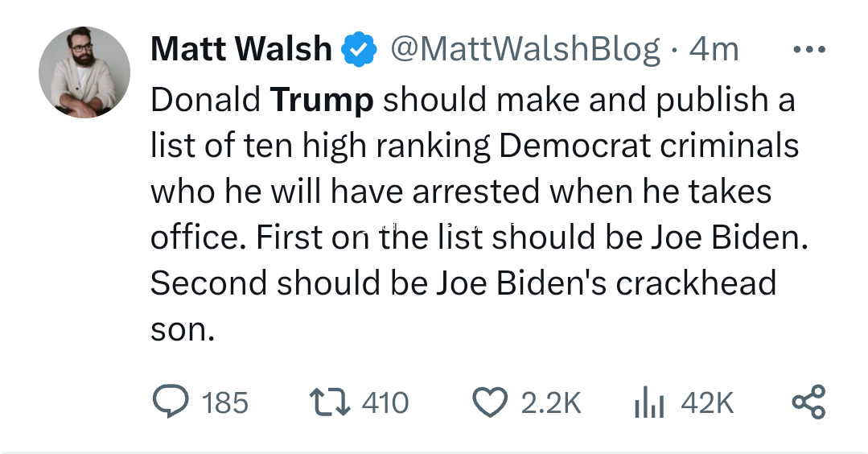Click the bolded word Trump
Viewport: 868px width, 454px height.
click(x=322, y=100)
